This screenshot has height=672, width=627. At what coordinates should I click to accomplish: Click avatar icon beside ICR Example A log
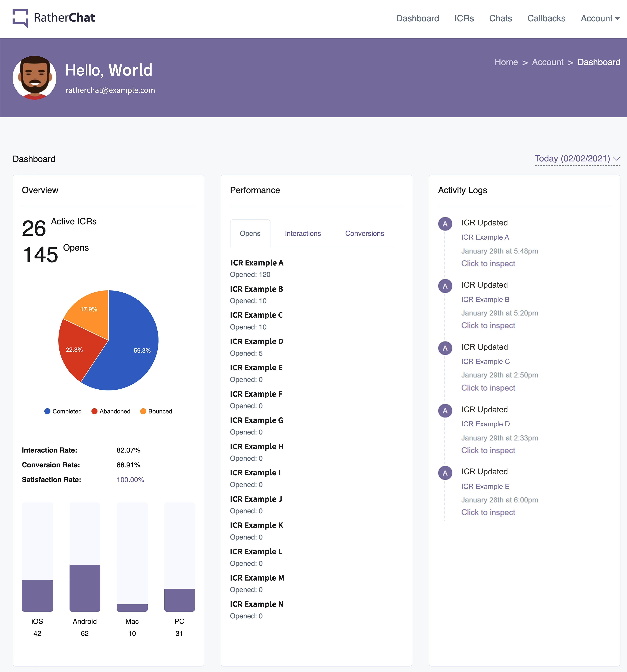tap(445, 224)
